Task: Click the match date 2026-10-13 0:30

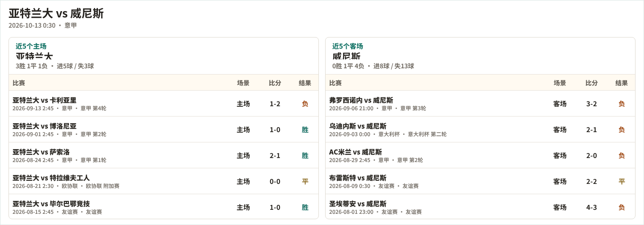Action: click(x=32, y=25)
